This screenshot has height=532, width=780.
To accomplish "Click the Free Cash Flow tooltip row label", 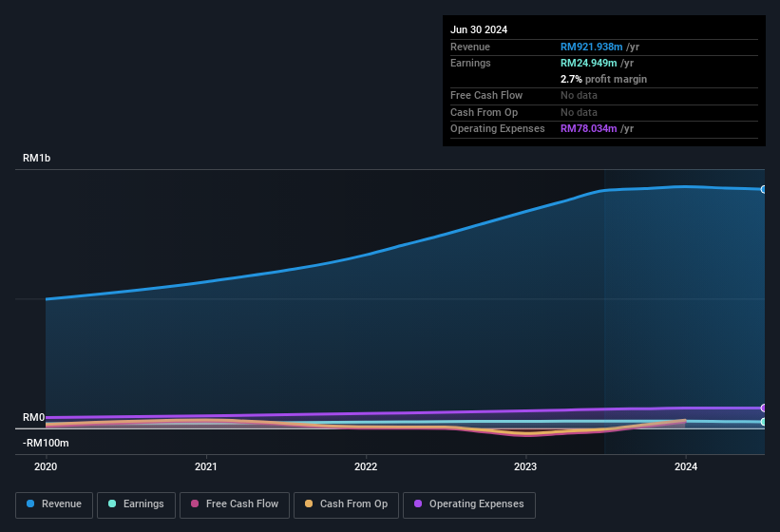I will point(486,95).
